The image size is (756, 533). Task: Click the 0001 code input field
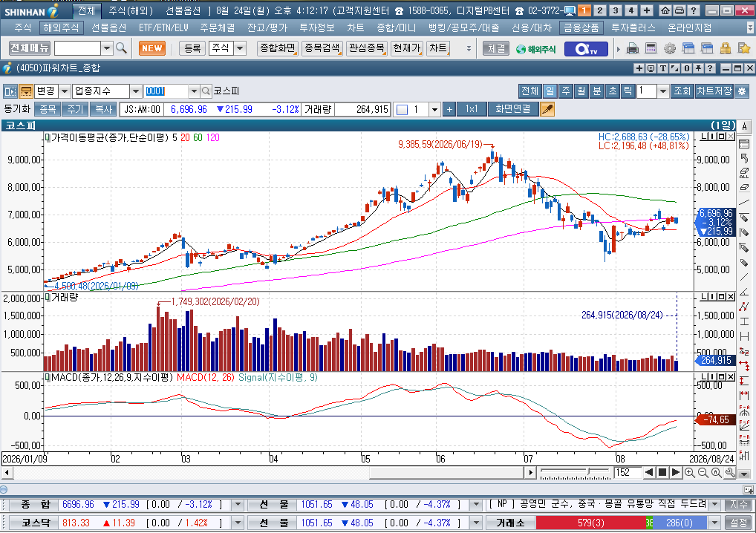click(x=166, y=91)
